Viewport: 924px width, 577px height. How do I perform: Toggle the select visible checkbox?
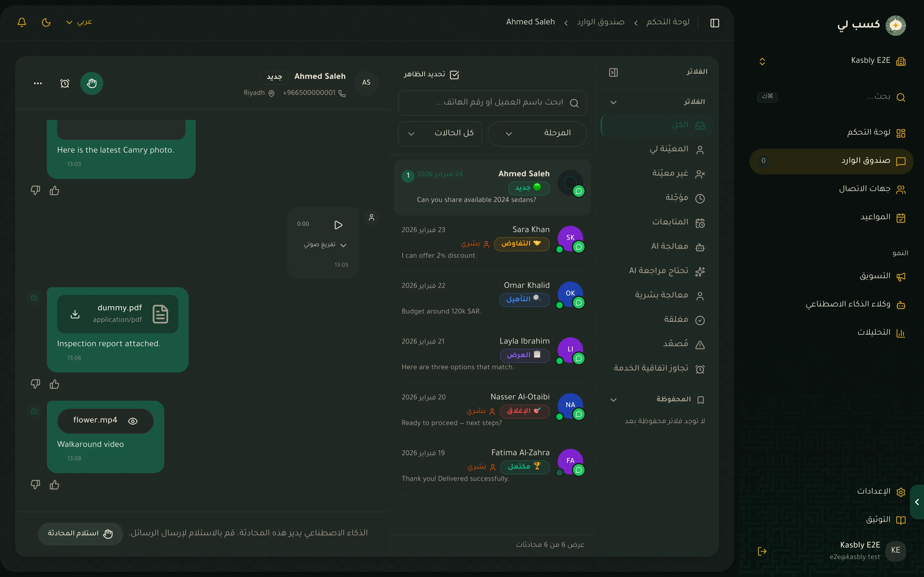454,75
